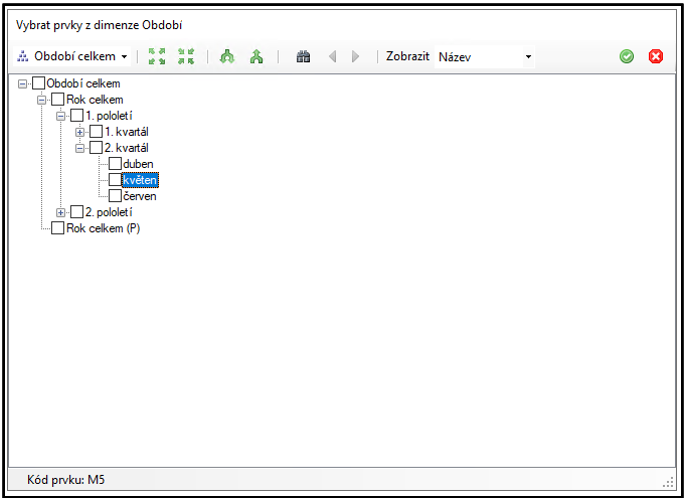688x499 pixels.
Task: Select the Rok celkem label
Action: 95,100
